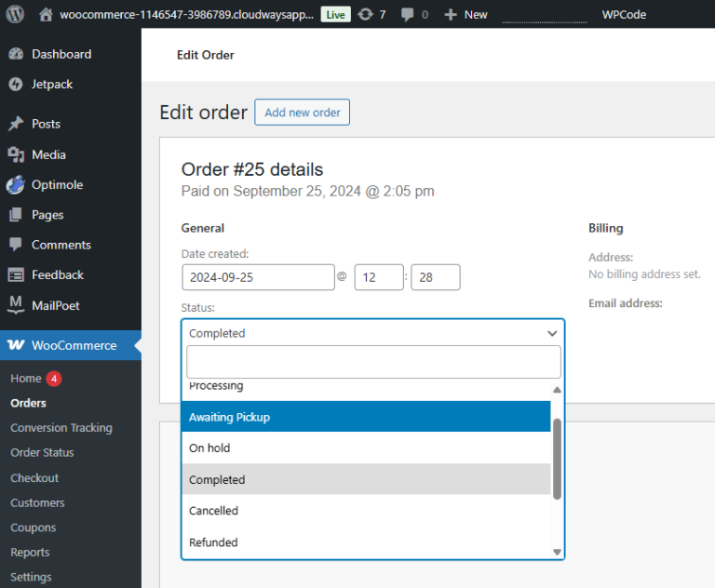Click the status list scroll-up arrow

(557, 390)
